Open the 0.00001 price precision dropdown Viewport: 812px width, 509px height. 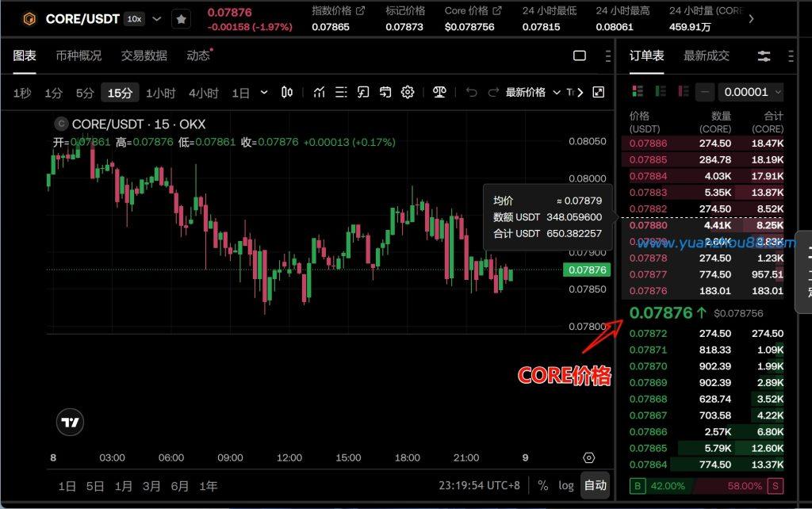[x=750, y=92]
